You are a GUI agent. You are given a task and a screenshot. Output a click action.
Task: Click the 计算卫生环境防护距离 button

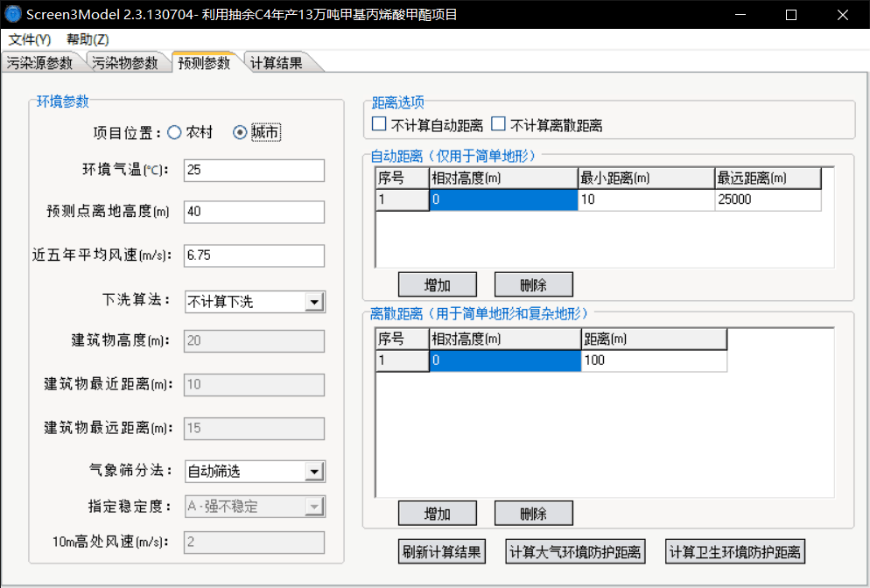point(735,552)
